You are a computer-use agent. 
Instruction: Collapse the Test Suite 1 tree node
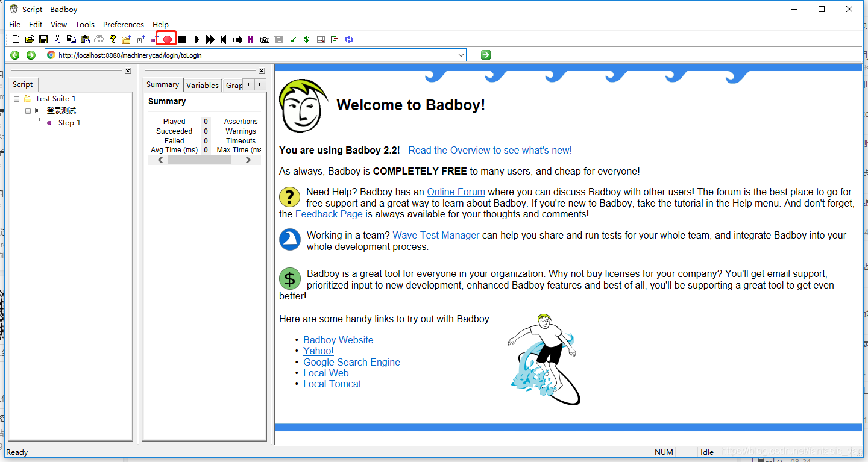16,99
